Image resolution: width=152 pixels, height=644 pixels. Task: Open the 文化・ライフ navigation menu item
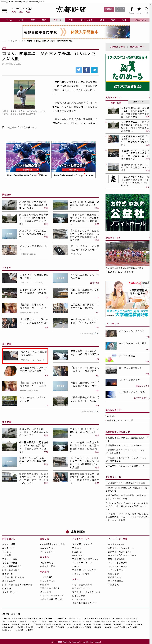pos(86,20)
